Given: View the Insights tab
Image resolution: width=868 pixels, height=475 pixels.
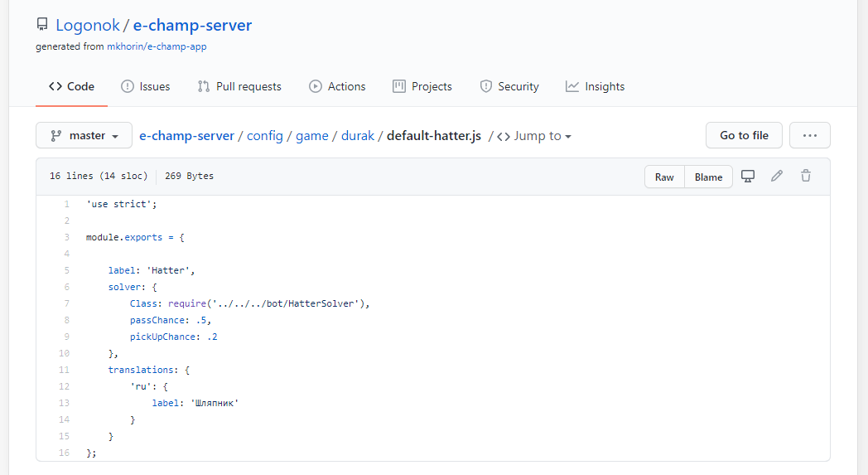Looking at the screenshot, I should click(595, 86).
